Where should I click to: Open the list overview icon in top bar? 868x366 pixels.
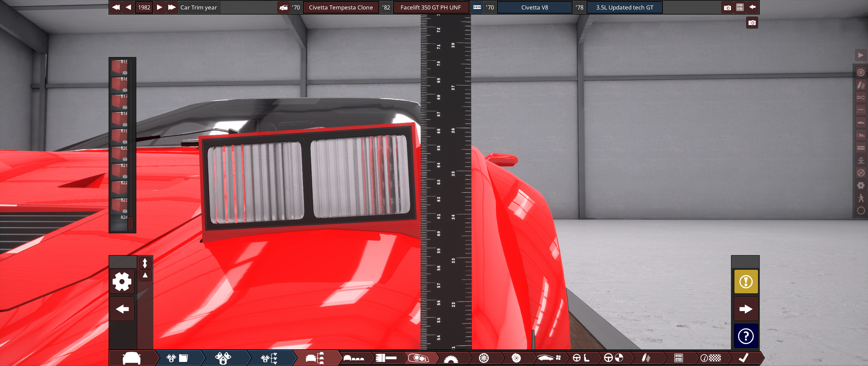coord(740,7)
